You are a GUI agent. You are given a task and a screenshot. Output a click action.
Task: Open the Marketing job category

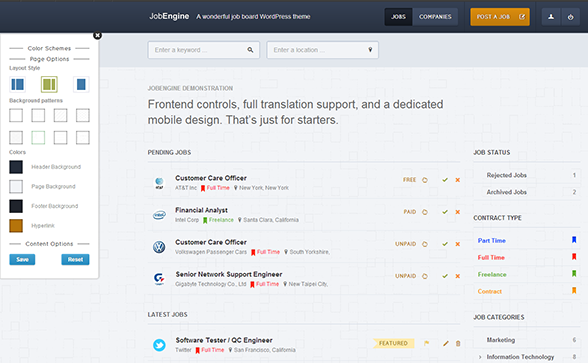coord(501,340)
